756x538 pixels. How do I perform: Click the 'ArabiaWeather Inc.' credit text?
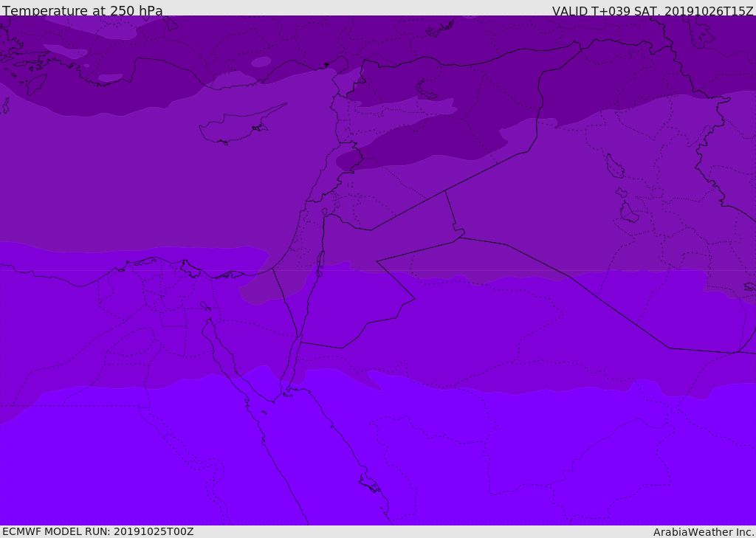pos(703,532)
